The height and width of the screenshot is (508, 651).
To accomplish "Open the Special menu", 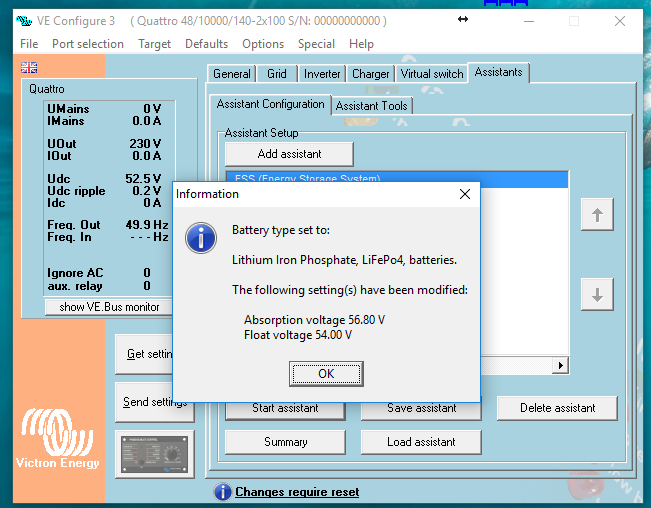I will (x=316, y=44).
